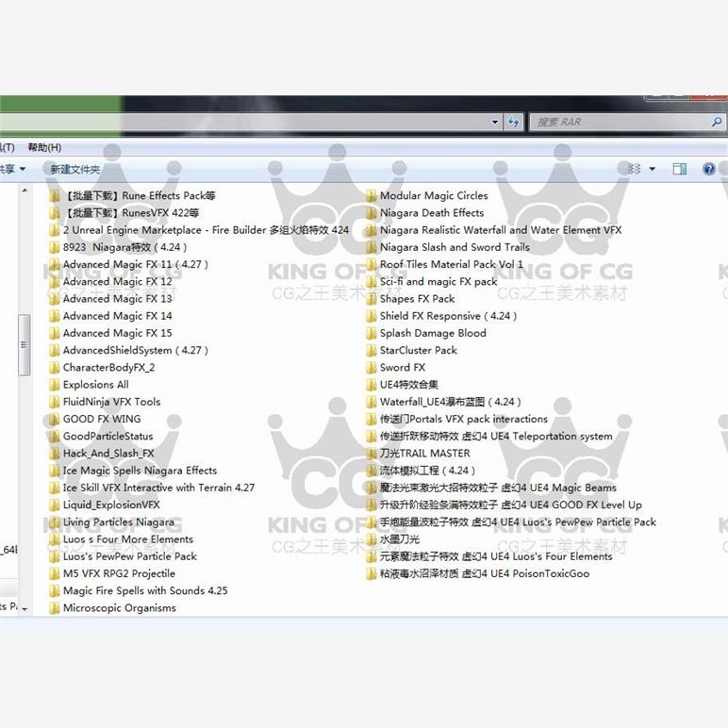The image size is (728, 728).
Task: Expand address bar history dropdown
Action: click(495, 122)
